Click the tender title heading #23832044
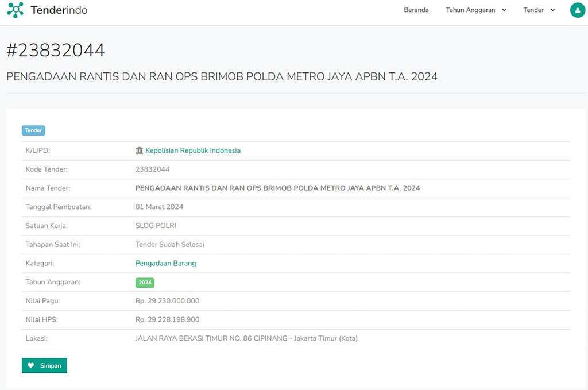This screenshot has width=588, height=390. point(55,51)
